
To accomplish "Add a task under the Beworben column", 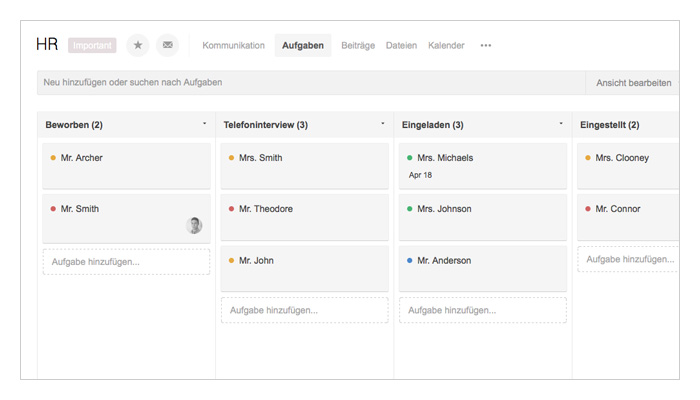I will pyautogui.click(x=126, y=262).
